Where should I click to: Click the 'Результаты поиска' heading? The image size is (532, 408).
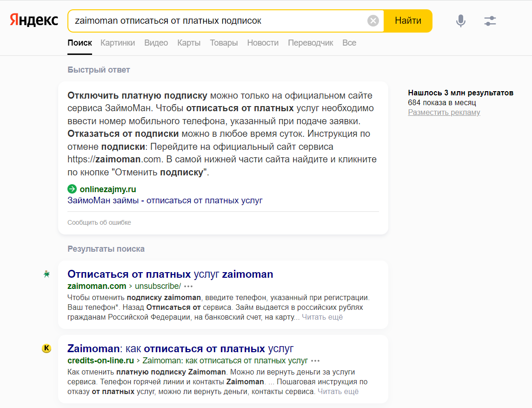[x=106, y=249]
